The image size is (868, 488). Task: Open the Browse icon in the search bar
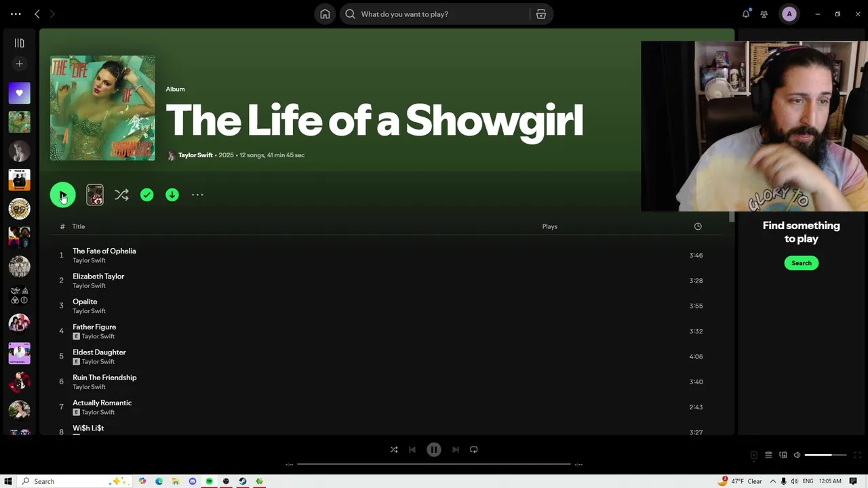(x=541, y=14)
